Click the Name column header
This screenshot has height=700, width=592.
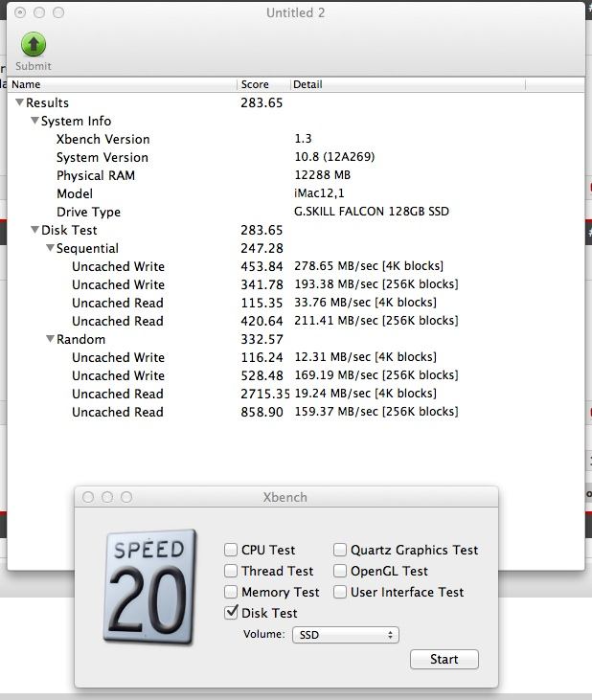pyautogui.click(x=123, y=84)
